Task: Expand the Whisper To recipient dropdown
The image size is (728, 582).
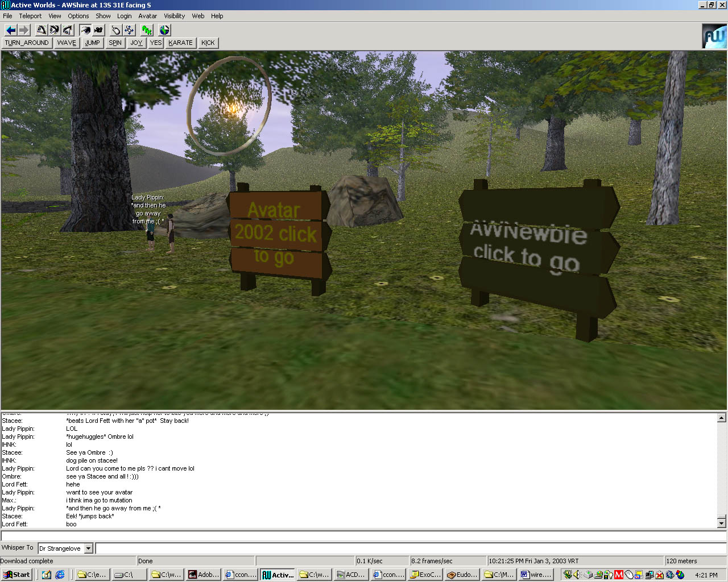Action: click(89, 548)
